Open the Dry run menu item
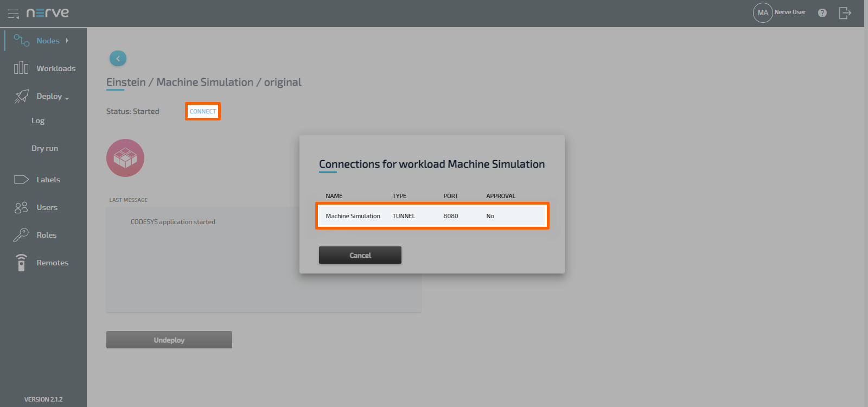 click(x=44, y=148)
